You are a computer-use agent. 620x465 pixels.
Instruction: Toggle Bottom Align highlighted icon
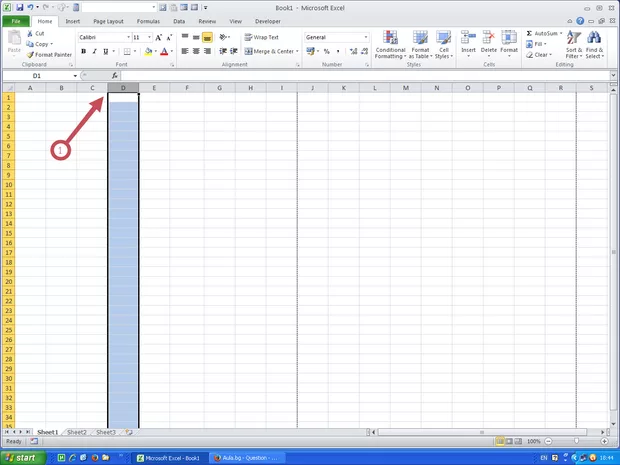coord(207,37)
